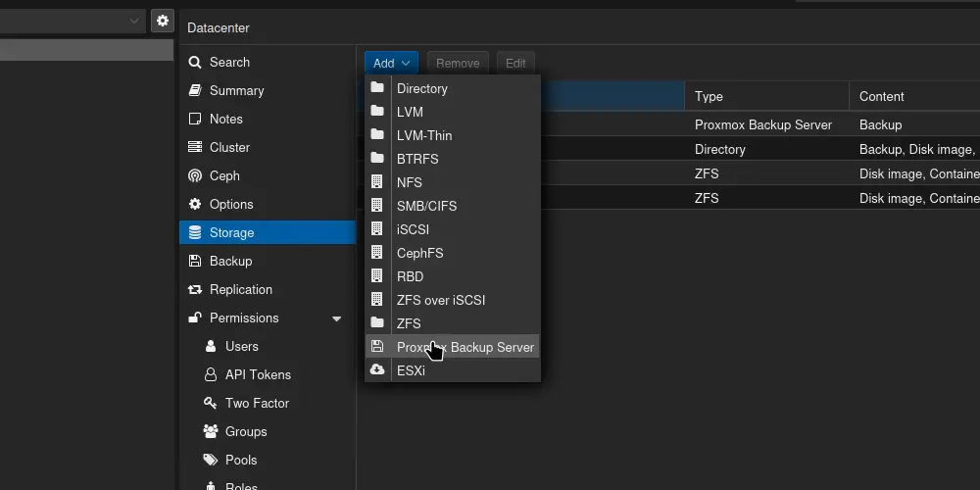Click the Groups people icon
Viewport: 980px width, 490px height.
pos(211,431)
